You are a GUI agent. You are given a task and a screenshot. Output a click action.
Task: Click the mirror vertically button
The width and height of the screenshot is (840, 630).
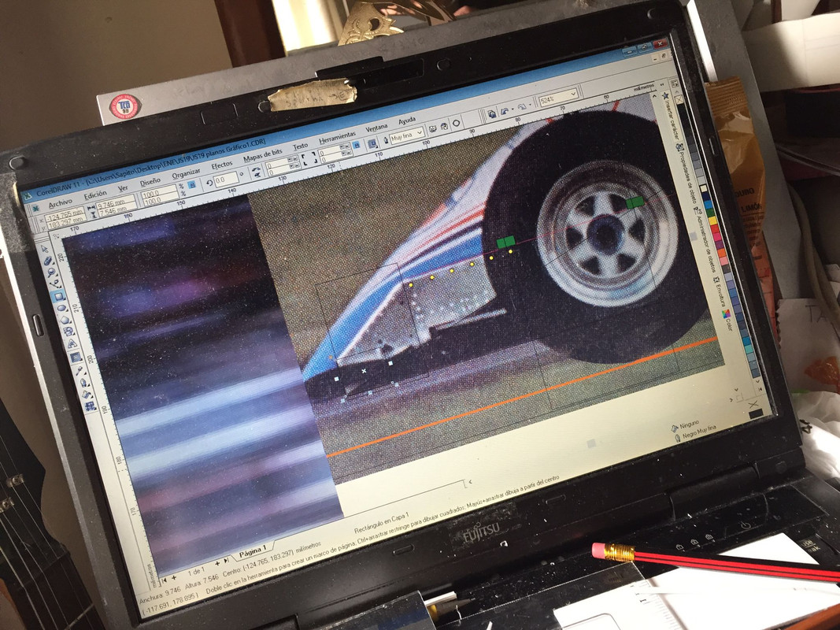[x=257, y=175]
